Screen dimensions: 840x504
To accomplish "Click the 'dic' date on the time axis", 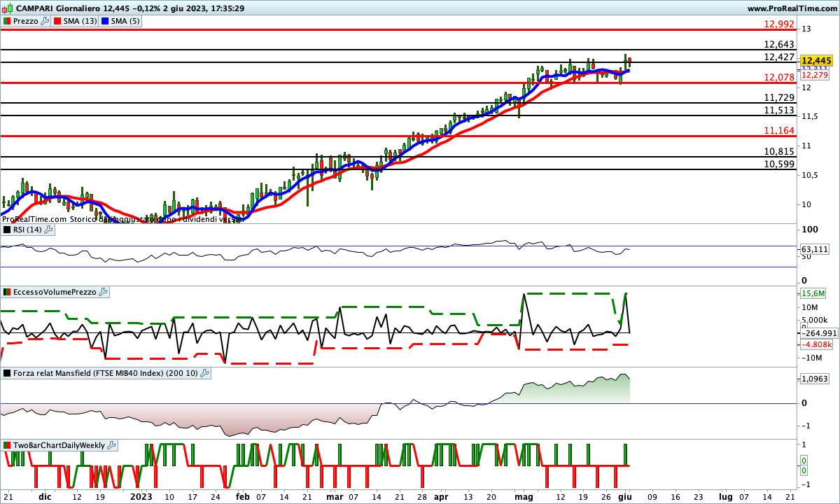I will point(45,496).
